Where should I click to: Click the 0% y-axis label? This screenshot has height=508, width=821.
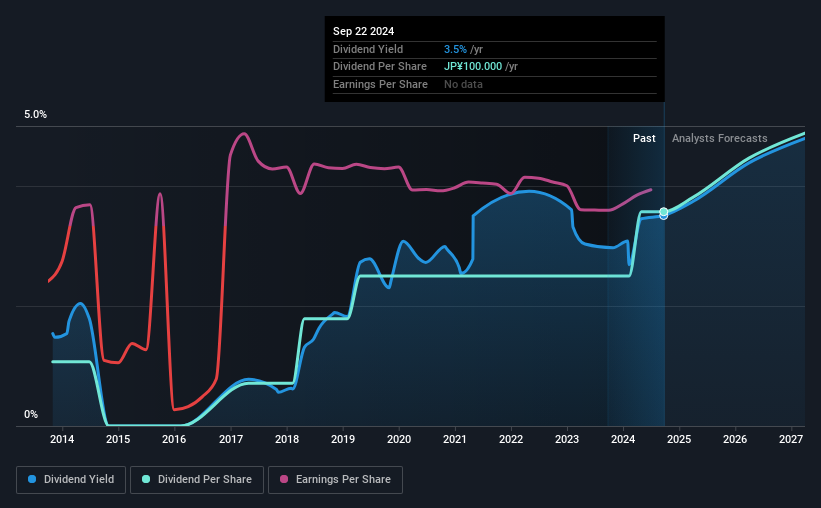[31, 414]
